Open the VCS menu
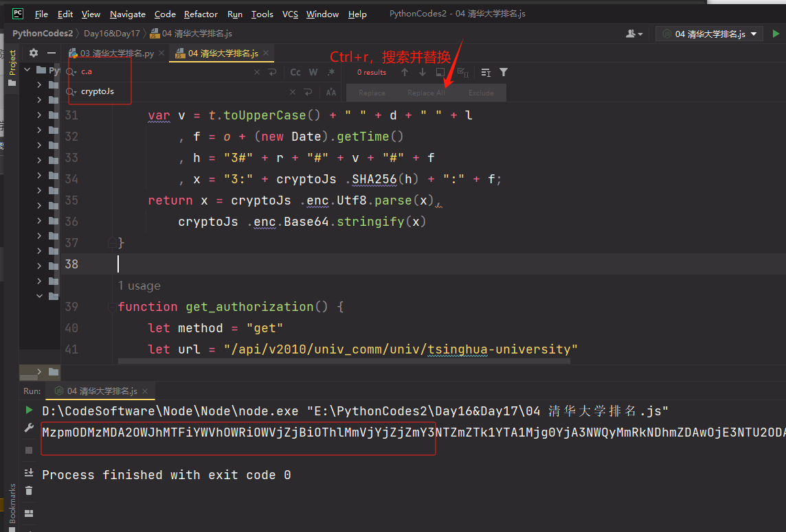The image size is (786, 532). coord(290,14)
